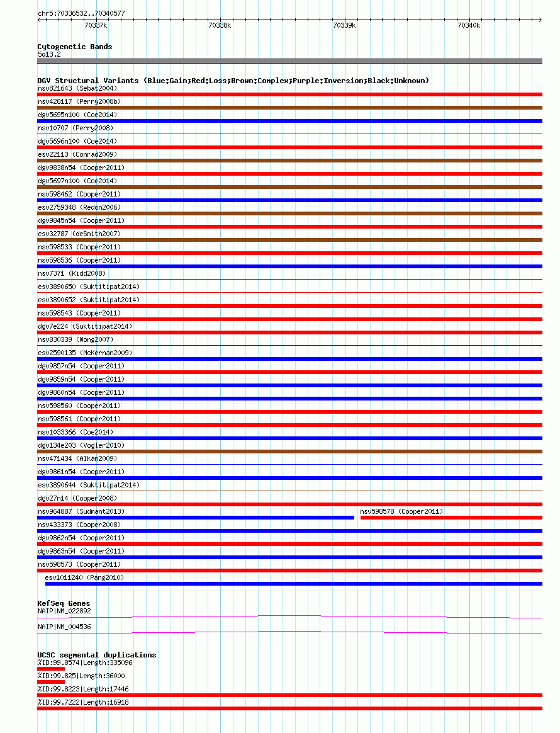
Task: Select nsv471434 (Alkan2009) label
Action: (x=77, y=458)
